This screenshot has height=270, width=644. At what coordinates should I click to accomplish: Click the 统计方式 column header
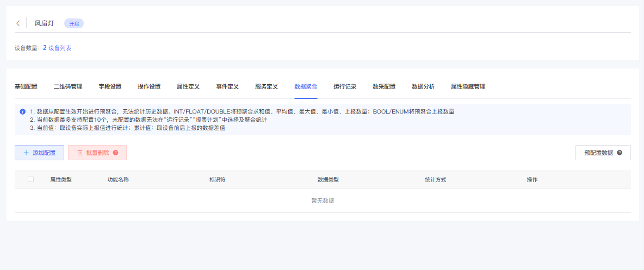[435, 179]
